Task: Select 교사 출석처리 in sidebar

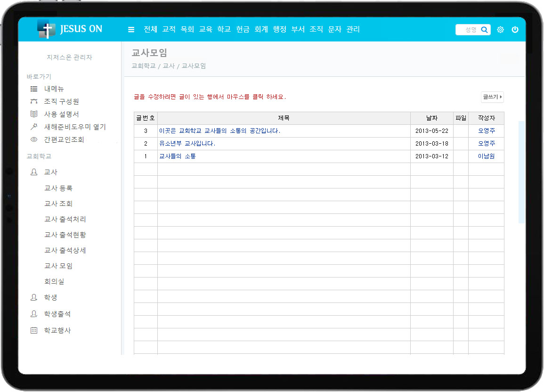Action: [x=65, y=220]
